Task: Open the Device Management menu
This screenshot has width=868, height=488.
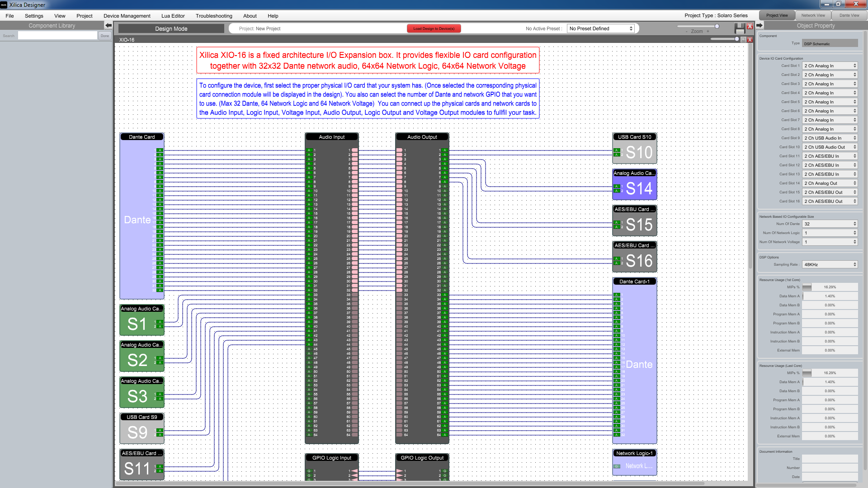Action: coord(127,16)
